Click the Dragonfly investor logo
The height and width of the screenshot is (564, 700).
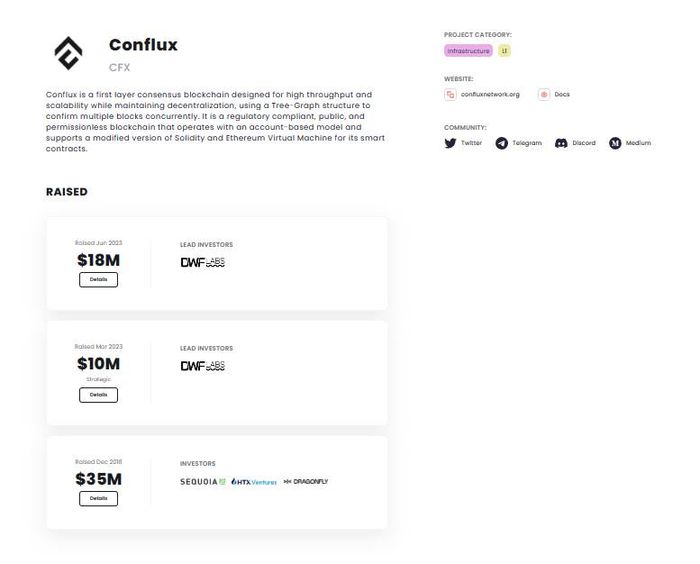tap(306, 481)
